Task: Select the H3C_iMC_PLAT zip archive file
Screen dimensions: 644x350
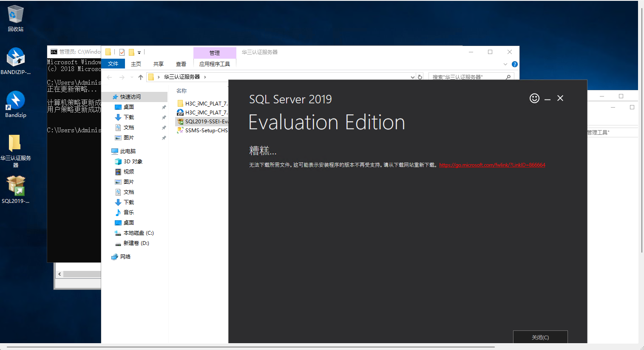Action: (x=206, y=113)
